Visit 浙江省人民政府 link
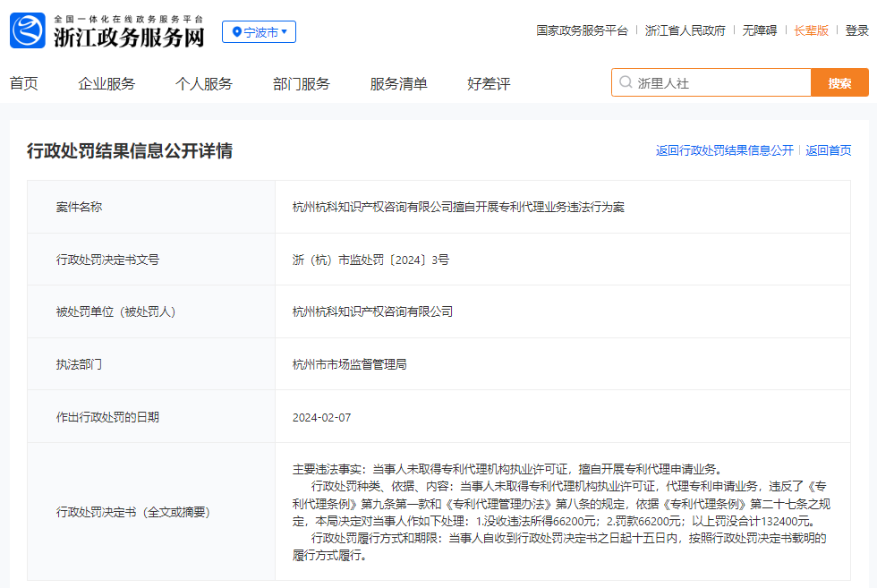877x588 pixels. [x=685, y=30]
